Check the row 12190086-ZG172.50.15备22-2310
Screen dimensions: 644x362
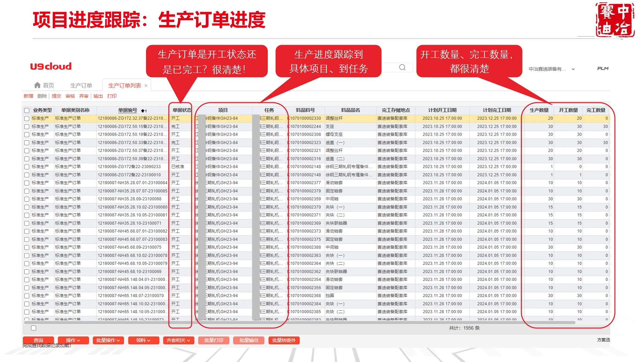27,126
